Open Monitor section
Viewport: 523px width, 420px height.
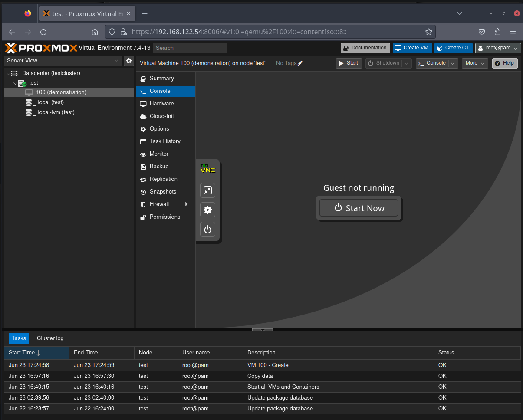tap(165, 154)
